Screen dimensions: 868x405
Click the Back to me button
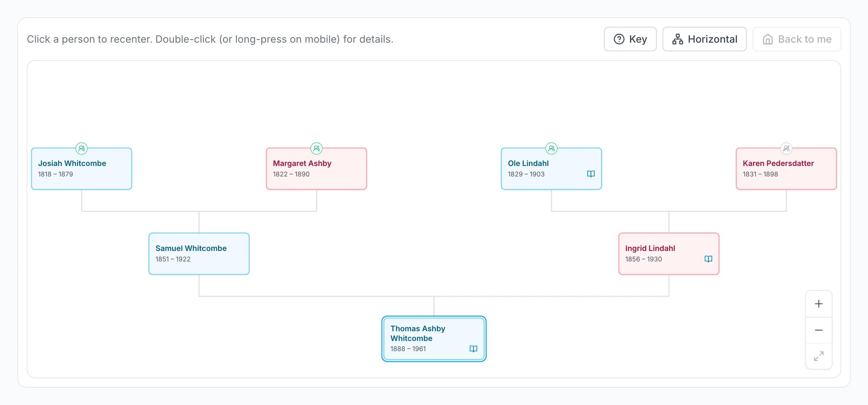click(797, 39)
